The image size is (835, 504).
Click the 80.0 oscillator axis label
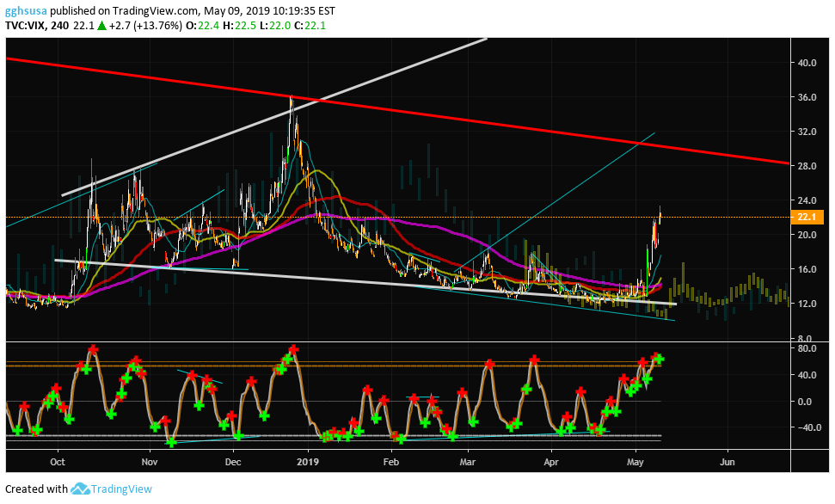807,348
